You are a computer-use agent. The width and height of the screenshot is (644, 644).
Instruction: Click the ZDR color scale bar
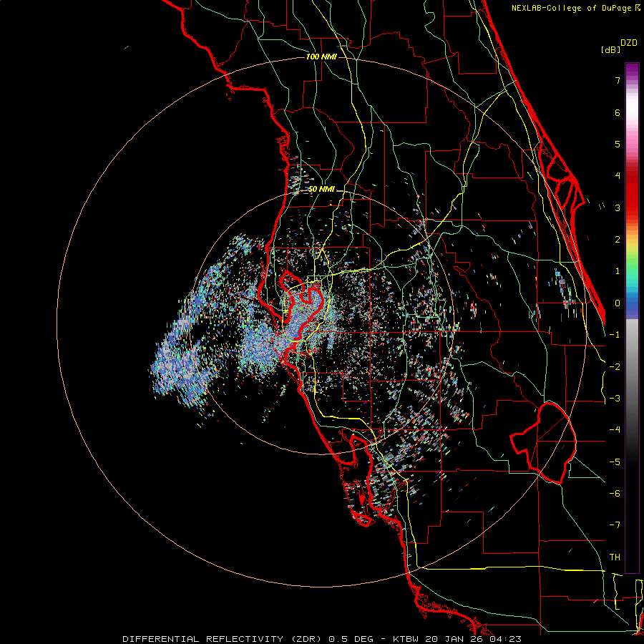[632, 318]
